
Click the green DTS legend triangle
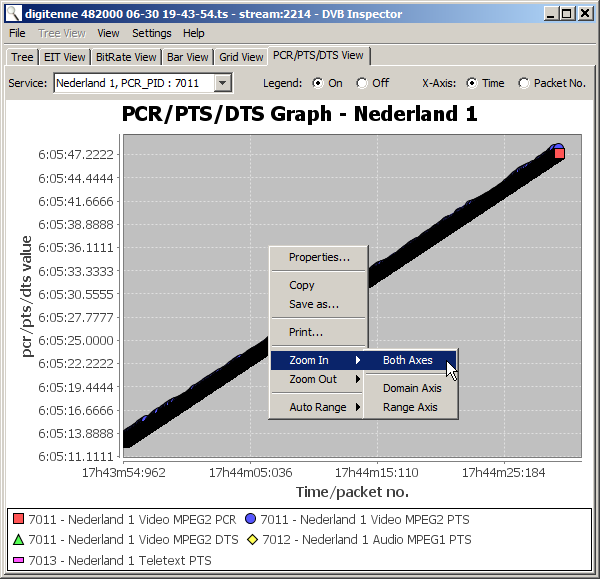(x=18, y=540)
